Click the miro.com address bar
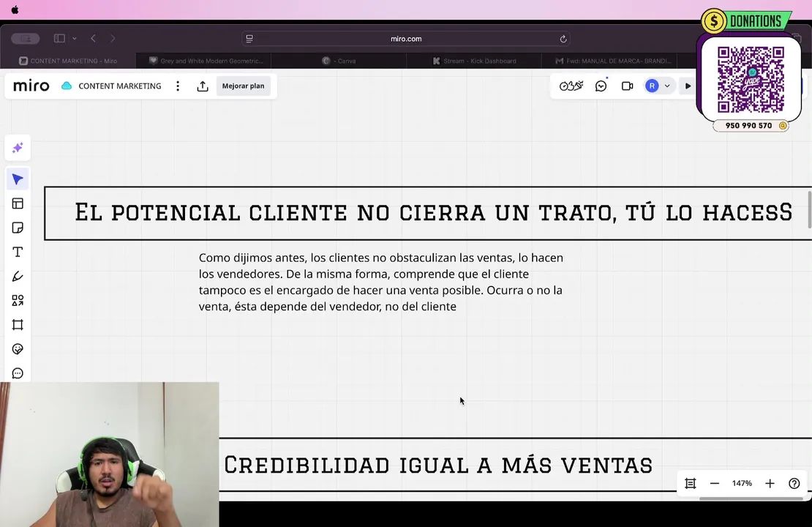 (x=406, y=39)
